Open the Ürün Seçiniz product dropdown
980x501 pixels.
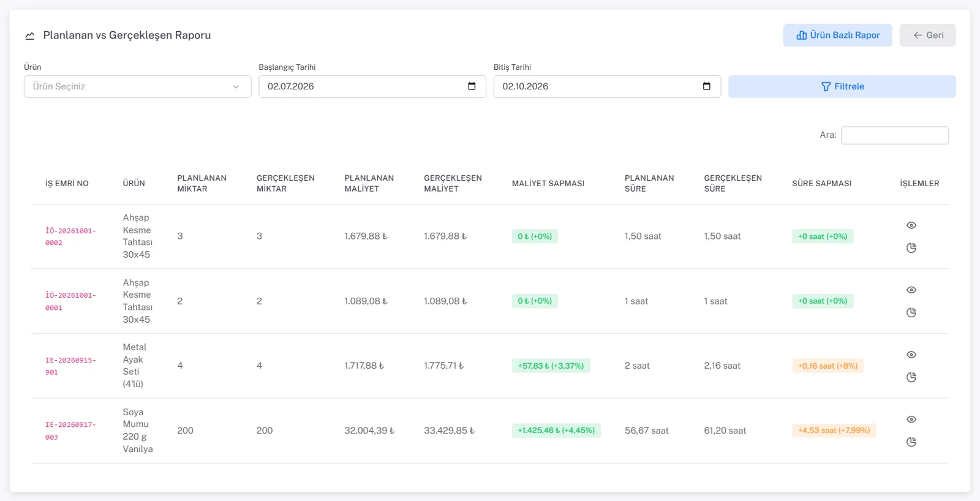click(x=137, y=86)
